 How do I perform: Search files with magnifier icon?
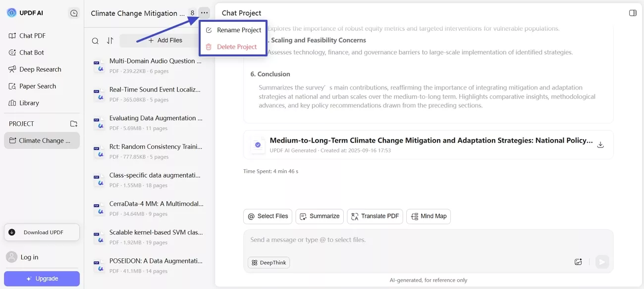95,41
